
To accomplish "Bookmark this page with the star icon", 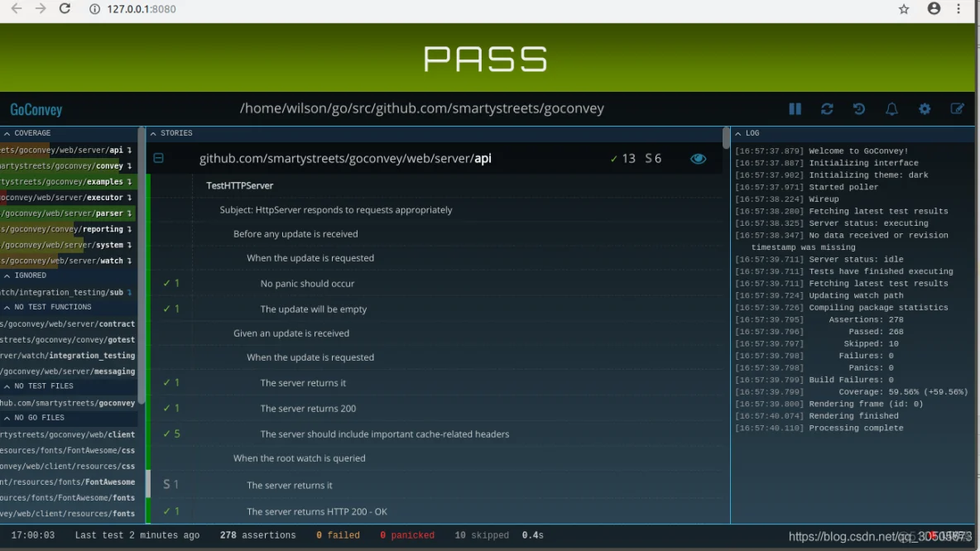I will click(904, 9).
